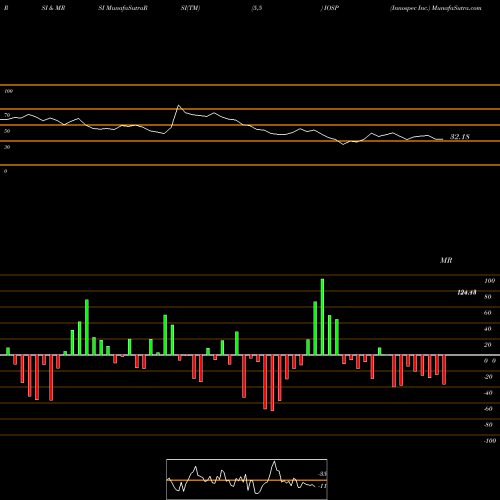Click the MR axis label 60
Viewport: 500px width, 500px height.
pos(488,313)
